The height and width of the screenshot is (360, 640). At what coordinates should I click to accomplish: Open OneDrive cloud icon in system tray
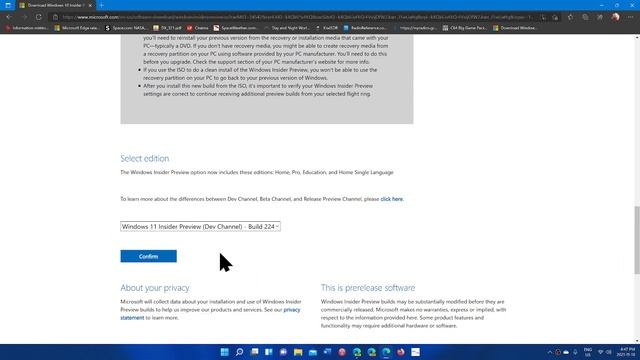click(x=566, y=352)
